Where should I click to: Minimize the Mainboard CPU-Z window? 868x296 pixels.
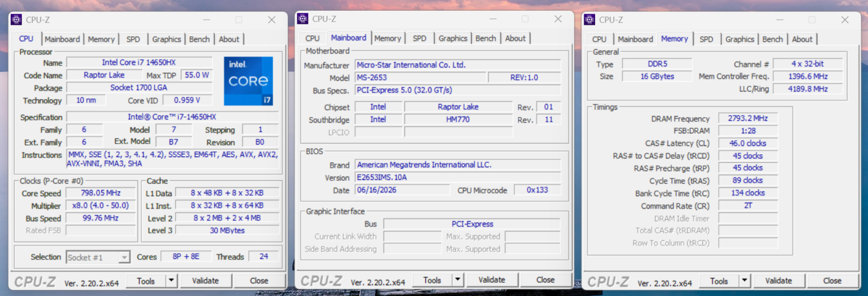point(493,19)
